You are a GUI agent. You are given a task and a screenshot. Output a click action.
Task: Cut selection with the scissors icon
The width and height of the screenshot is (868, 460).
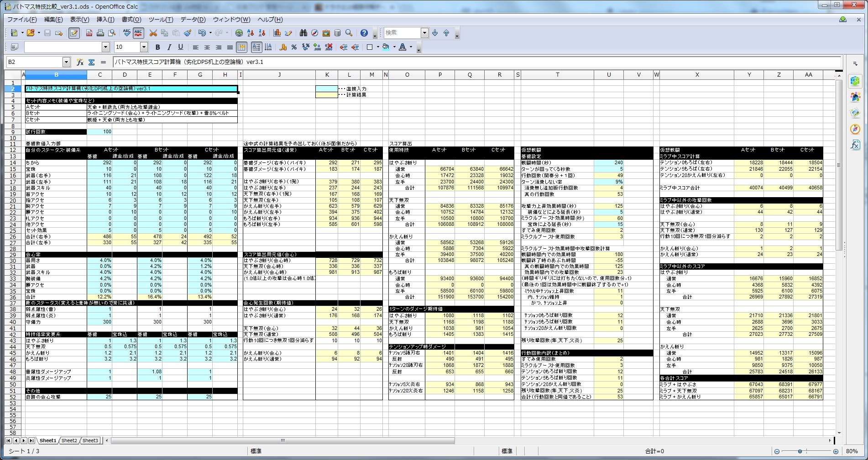point(153,33)
